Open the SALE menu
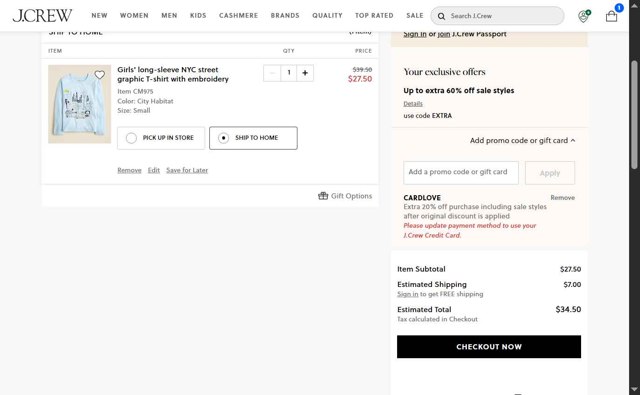 (415, 16)
